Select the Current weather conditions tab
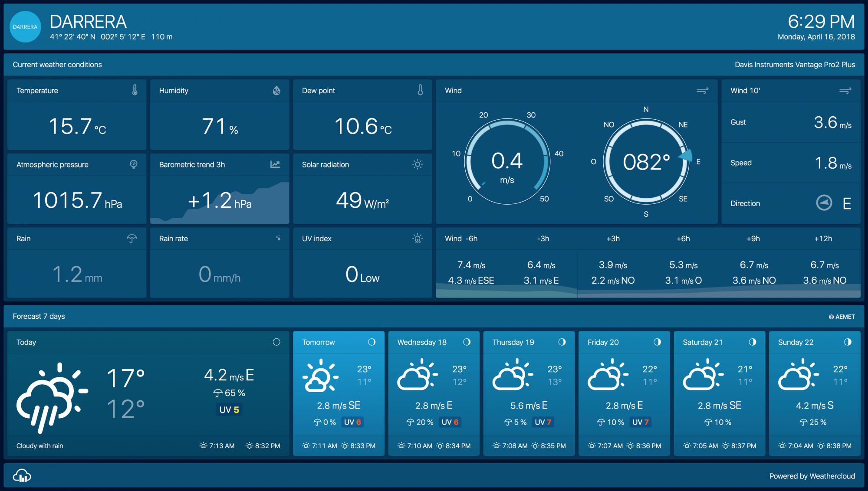The image size is (868, 491). point(57,64)
